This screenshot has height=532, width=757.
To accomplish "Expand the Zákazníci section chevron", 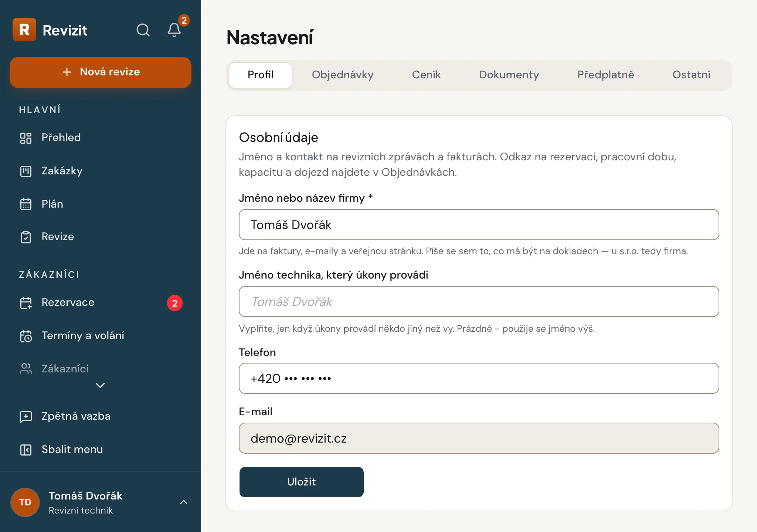I will tap(100, 385).
